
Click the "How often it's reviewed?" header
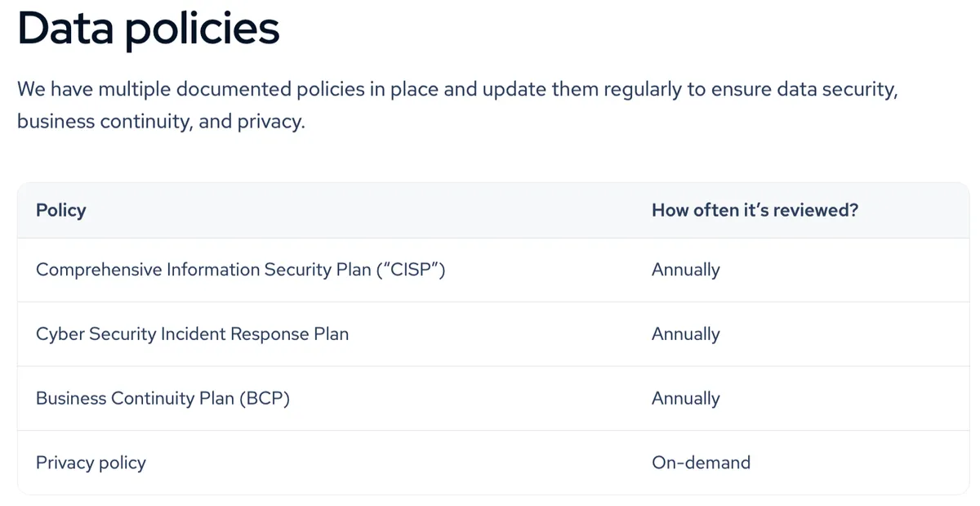point(755,210)
